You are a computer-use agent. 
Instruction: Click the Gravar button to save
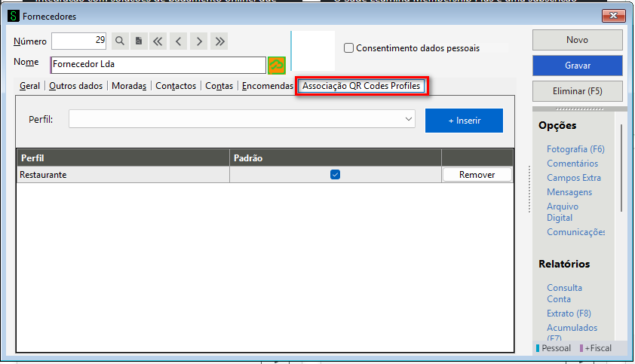(577, 66)
